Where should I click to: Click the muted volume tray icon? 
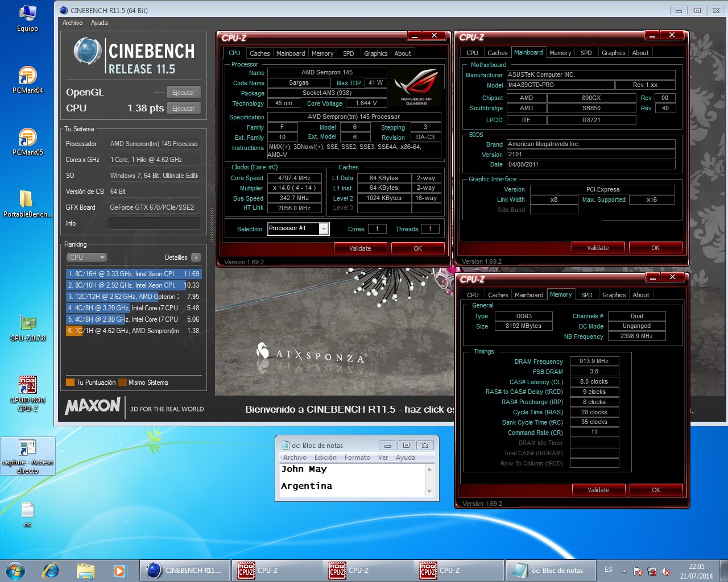click(665, 571)
